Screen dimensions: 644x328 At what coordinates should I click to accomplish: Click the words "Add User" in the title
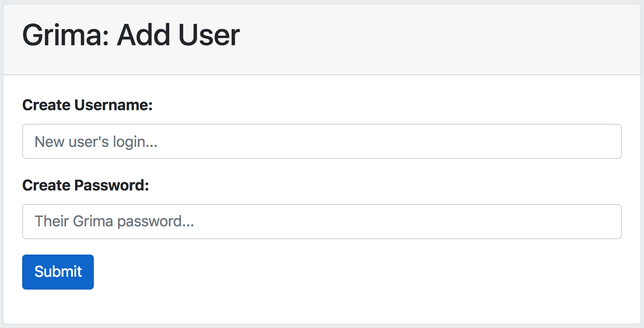coord(178,35)
